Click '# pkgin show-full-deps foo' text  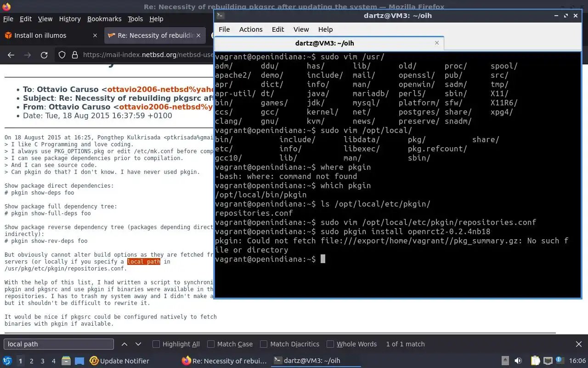pyautogui.click(x=48, y=213)
